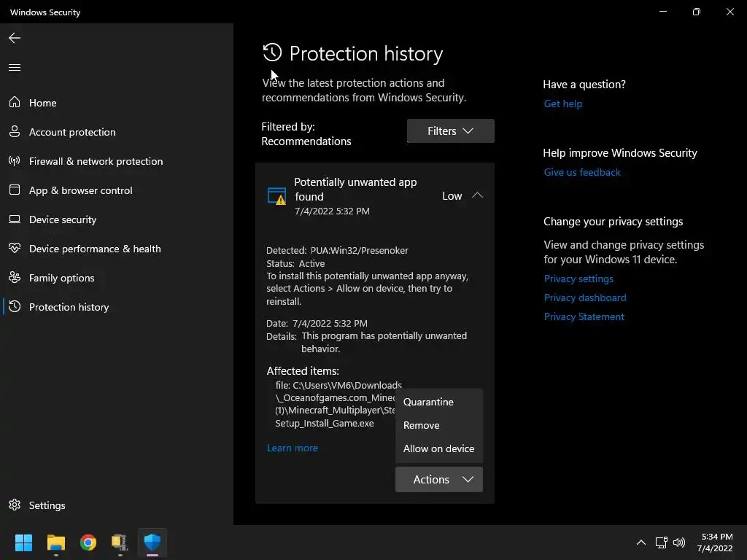Collapse the unwanted app threat entry
Image resolution: width=747 pixels, height=560 pixels.
477,195
